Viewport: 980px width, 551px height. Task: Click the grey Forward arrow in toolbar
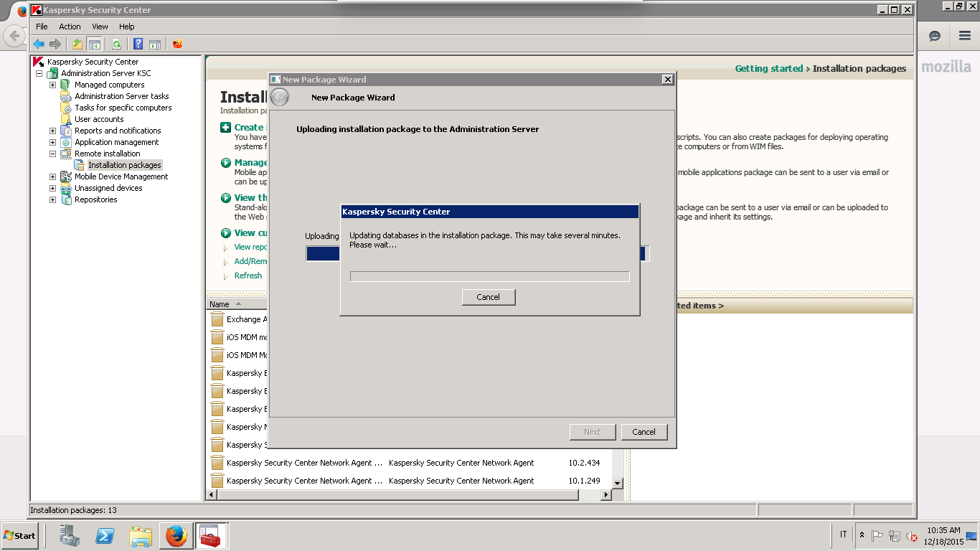tap(55, 44)
